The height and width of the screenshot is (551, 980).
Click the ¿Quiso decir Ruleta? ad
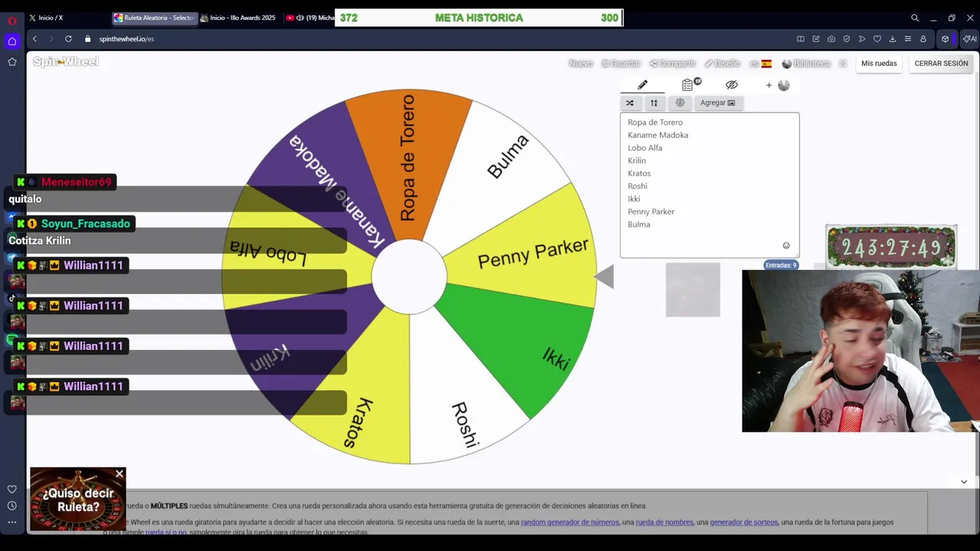point(77,499)
